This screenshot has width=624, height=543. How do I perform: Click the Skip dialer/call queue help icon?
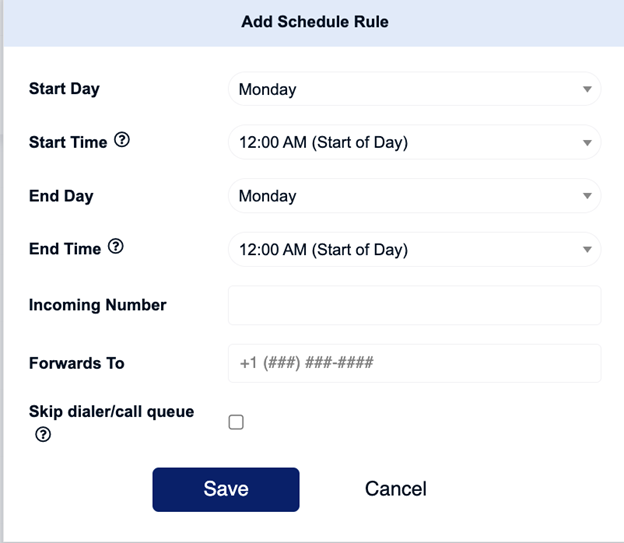click(x=43, y=434)
